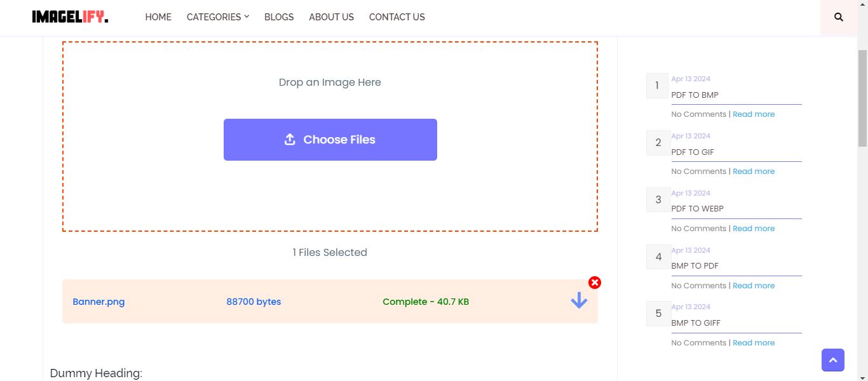Click the downward chevron next to CATEGORIES
The height and width of the screenshot is (381, 868).
coord(246,17)
